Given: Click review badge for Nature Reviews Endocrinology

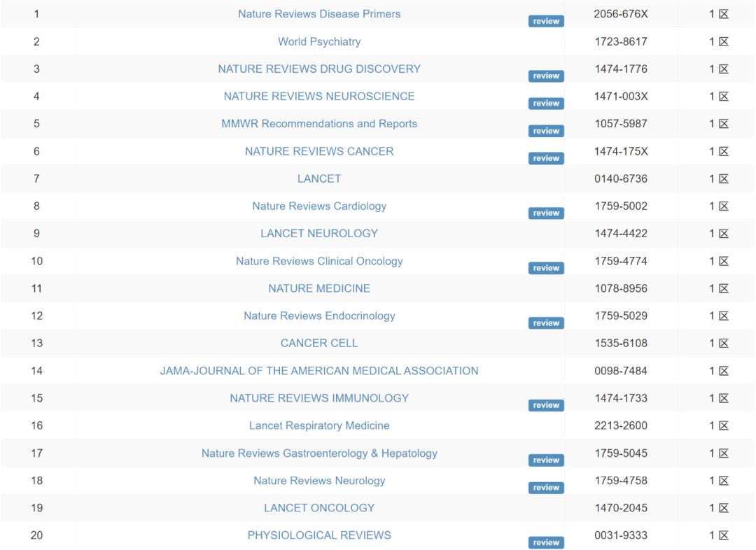Looking at the screenshot, I should pyautogui.click(x=546, y=323).
